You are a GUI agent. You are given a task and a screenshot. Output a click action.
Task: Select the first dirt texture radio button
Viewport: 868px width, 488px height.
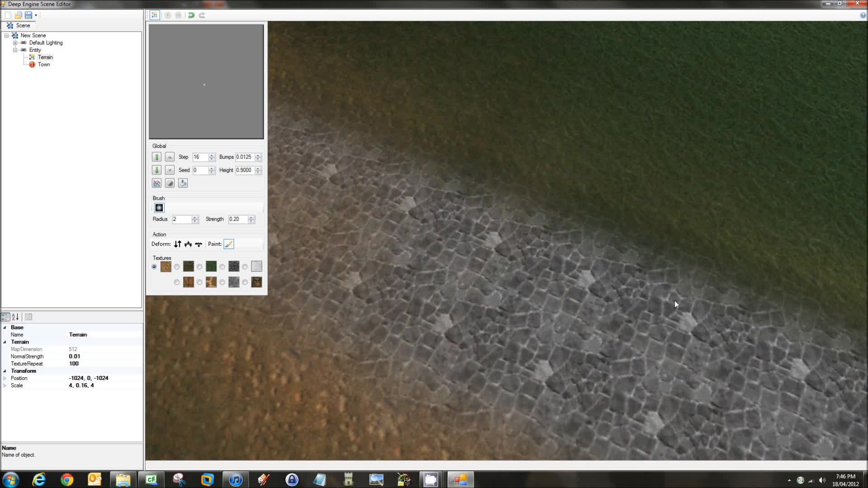click(x=155, y=266)
